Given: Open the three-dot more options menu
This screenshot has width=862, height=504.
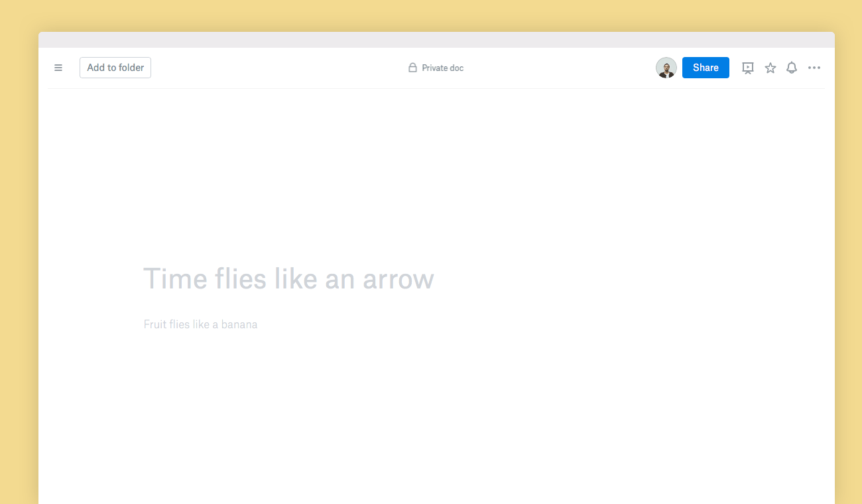Looking at the screenshot, I should pos(814,68).
